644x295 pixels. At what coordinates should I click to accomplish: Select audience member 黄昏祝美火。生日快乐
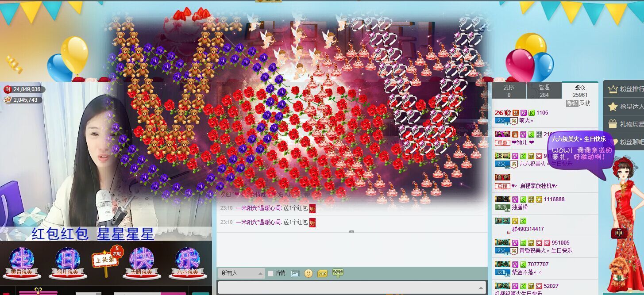click(546, 250)
